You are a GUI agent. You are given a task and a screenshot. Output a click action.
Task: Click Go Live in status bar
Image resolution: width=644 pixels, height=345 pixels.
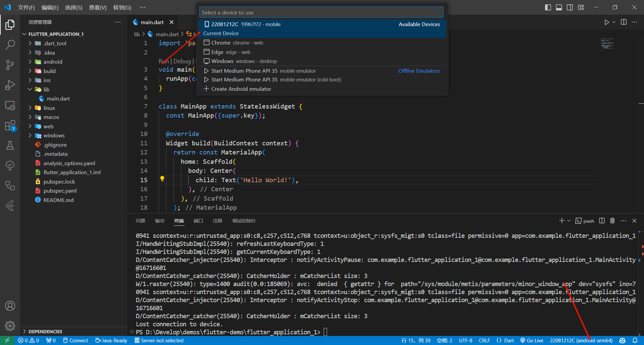point(532,340)
